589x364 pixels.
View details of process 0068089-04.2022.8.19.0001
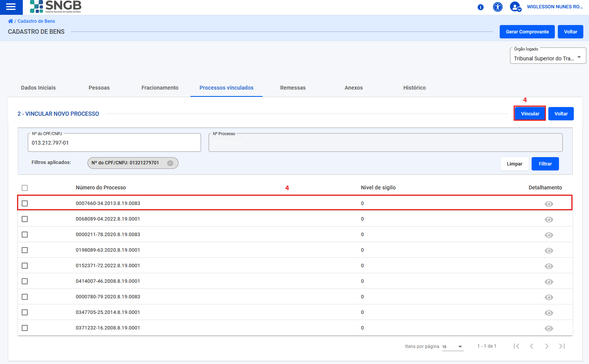(549, 220)
